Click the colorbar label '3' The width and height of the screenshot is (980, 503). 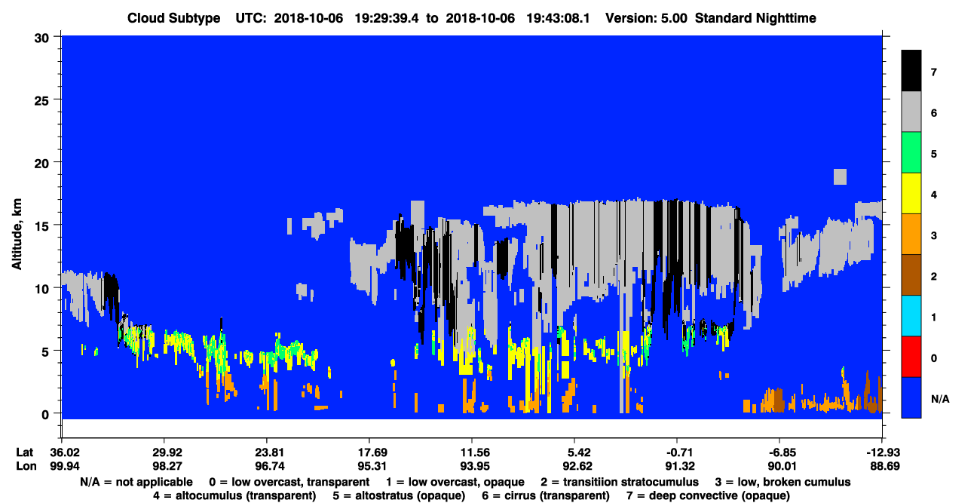click(x=934, y=236)
